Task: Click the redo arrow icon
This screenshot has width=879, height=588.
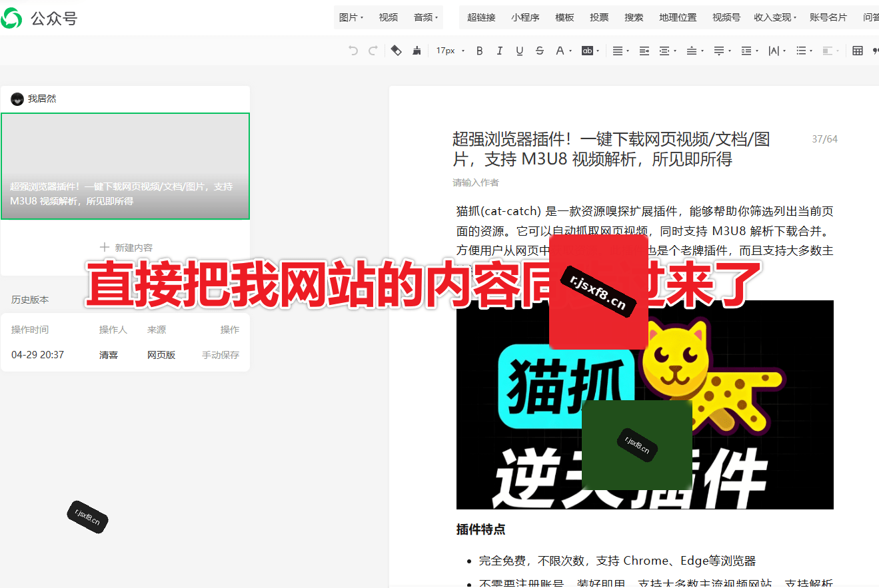Action: (373, 51)
